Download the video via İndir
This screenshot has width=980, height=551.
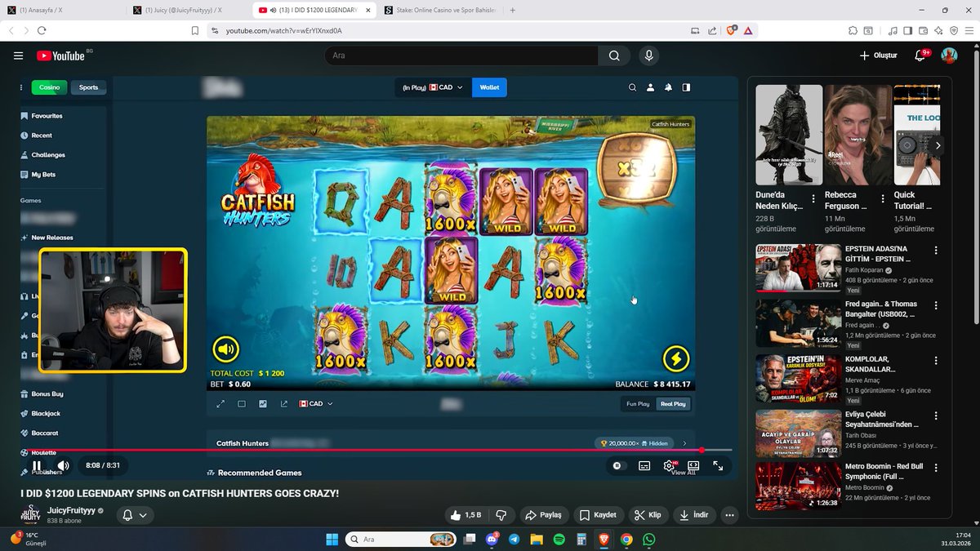(694, 515)
